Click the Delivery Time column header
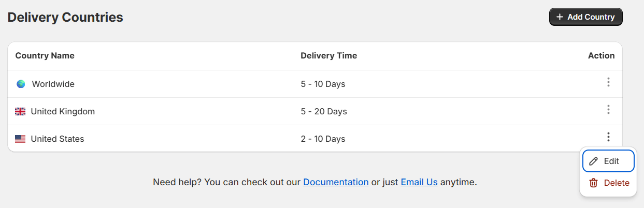The image size is (644, 208). (328, 55)
